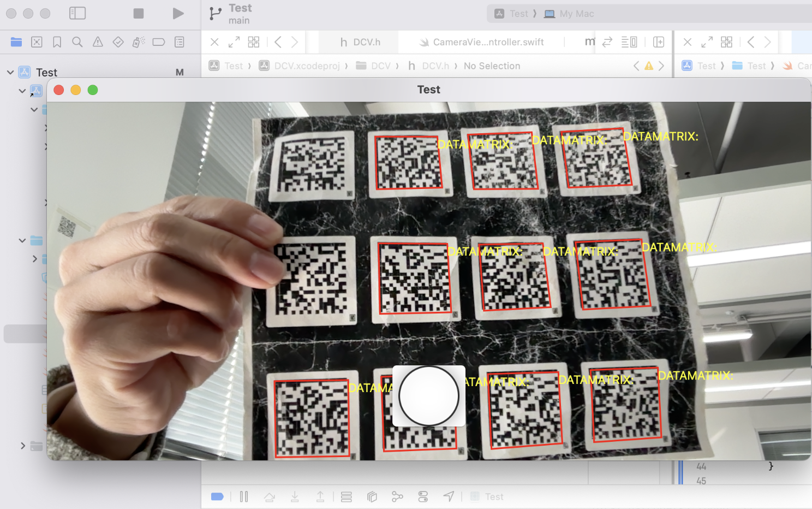
Task: Click the Debug View Hierarchy icon
Action: [x=372, y=496]
